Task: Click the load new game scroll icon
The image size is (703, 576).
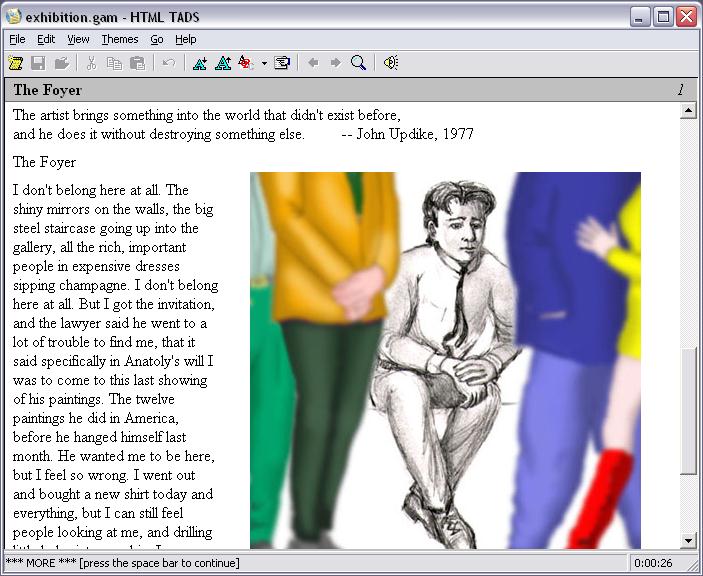Action: click(x=16, y=63)
